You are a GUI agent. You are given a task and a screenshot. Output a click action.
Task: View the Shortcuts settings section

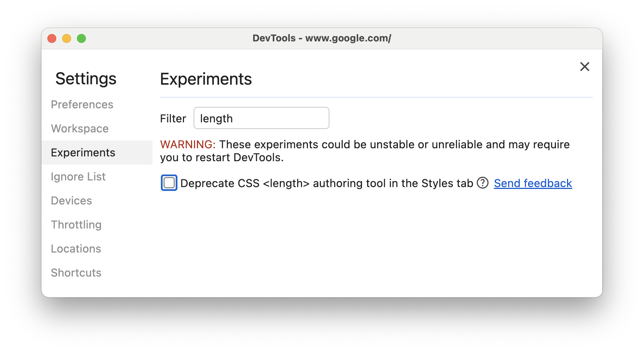pos(76,273)
